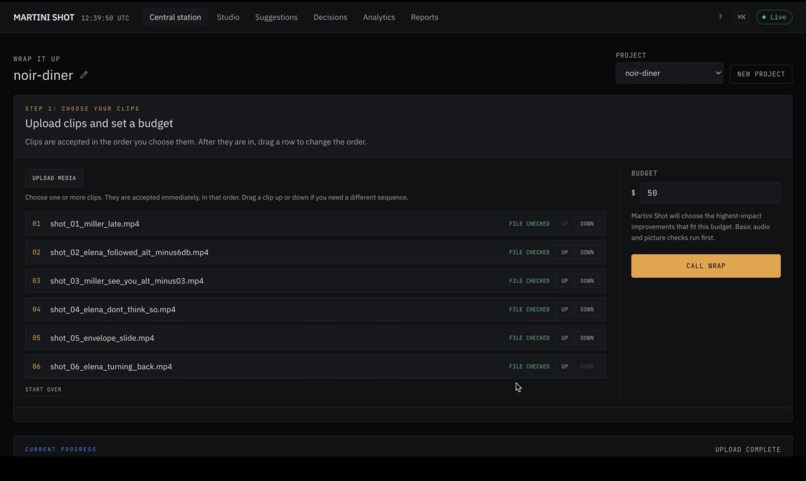Image resolution: width=806 pixels, height=481 pixels.
Task: Click the MARTINI SHOT logo text
Action: pyautogui.click(x=44, y=17)
